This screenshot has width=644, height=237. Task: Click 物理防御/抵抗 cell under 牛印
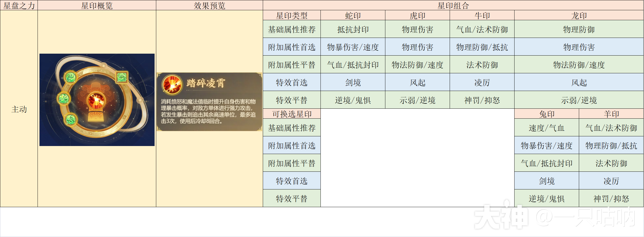click(x=482, y=47)
